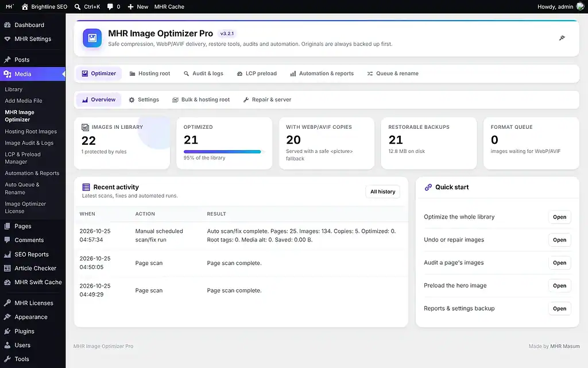Click the Plugins plug icon
588x368 pixels.
(x=7, y=331)
